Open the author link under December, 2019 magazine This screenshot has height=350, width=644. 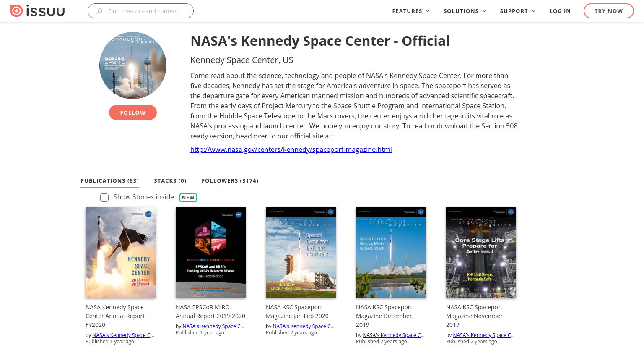coord(394,335)
